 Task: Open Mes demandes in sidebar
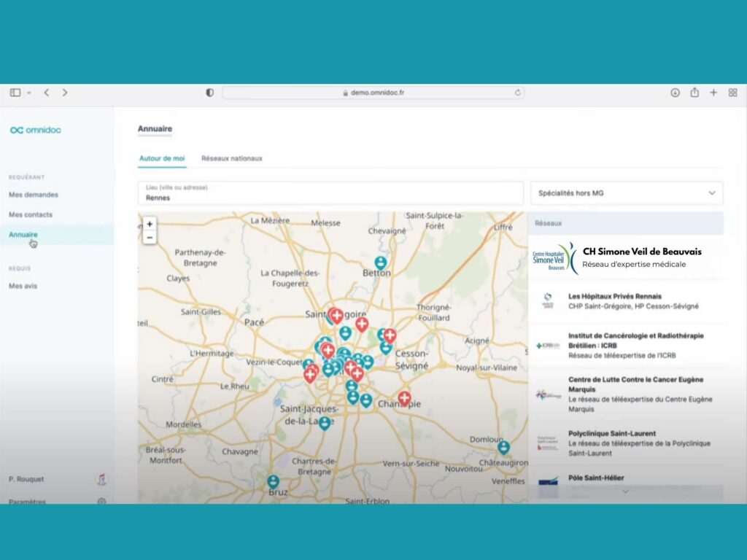click(x=34, y=195)
